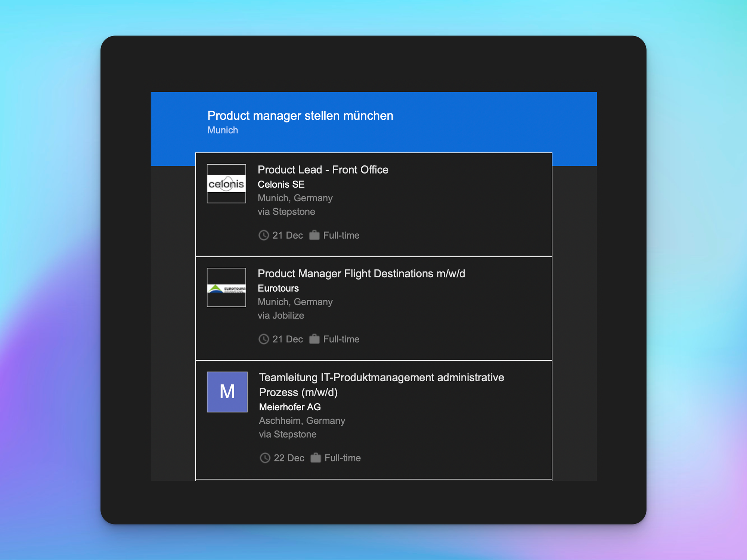Click 'Product manager stellen münchen' header title

coord(300,116)
